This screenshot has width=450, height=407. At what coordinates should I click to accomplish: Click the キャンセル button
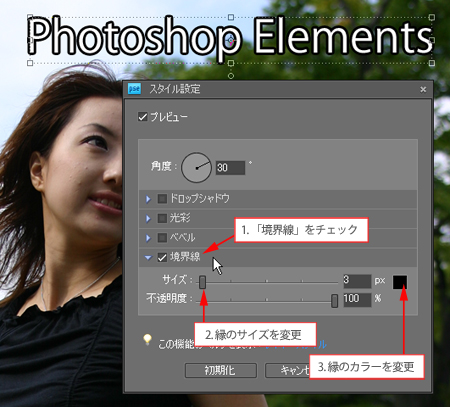pos(287,370)
